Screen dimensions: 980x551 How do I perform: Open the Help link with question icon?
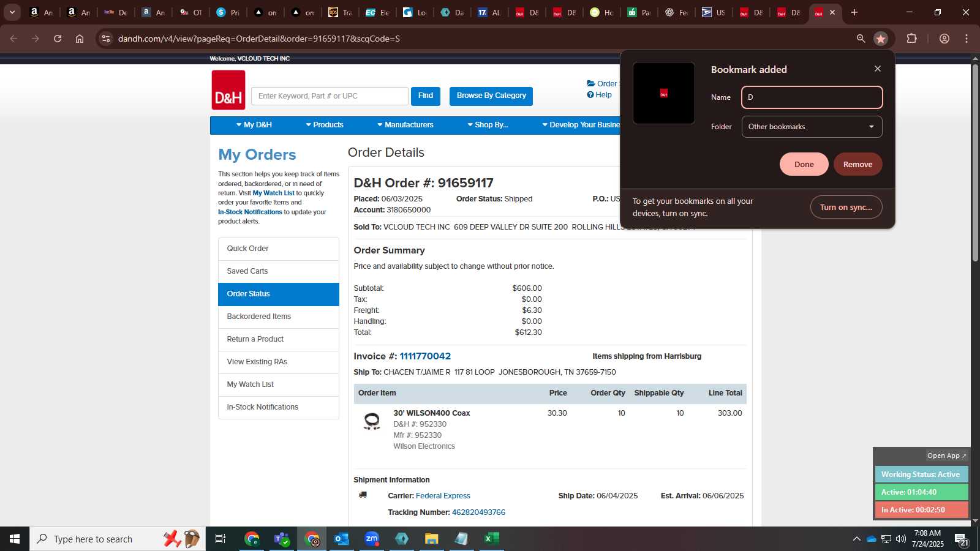pyautogui.click(x=599, y=95)
